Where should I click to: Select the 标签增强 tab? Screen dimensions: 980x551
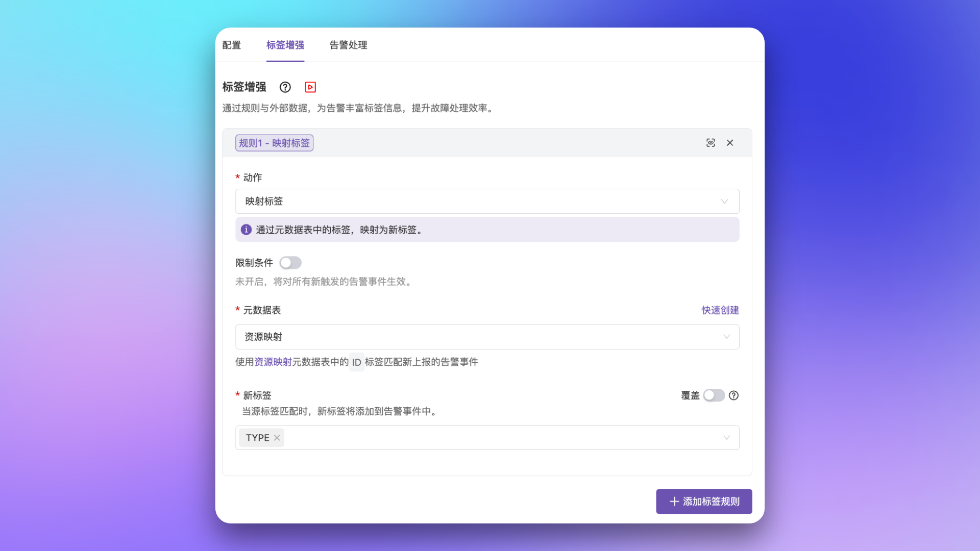(285, 45)
